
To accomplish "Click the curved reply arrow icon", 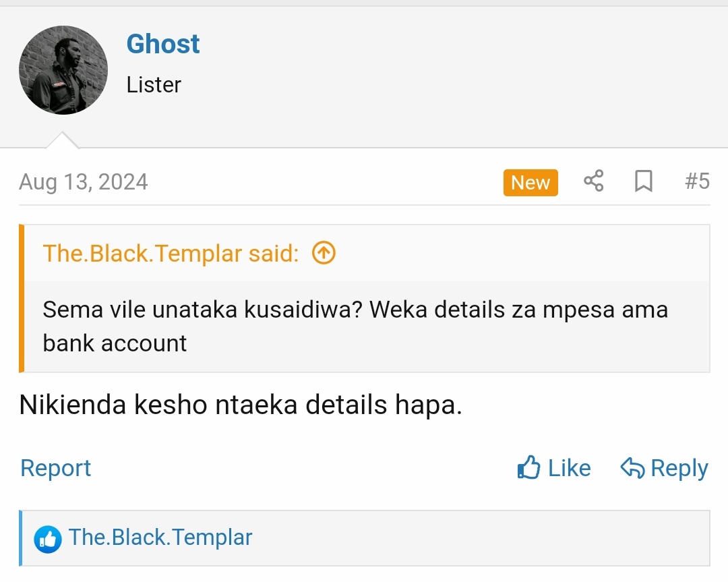I will pos(632,468).
